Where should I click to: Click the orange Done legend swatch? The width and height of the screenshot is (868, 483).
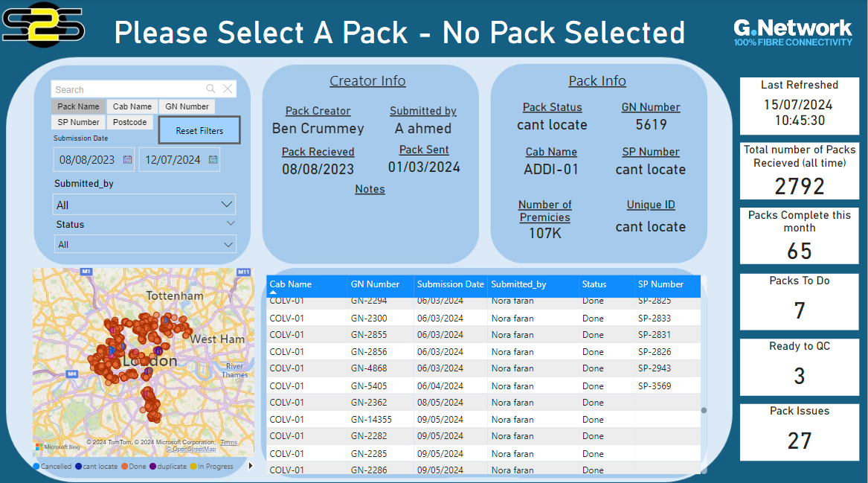[123, 467]
